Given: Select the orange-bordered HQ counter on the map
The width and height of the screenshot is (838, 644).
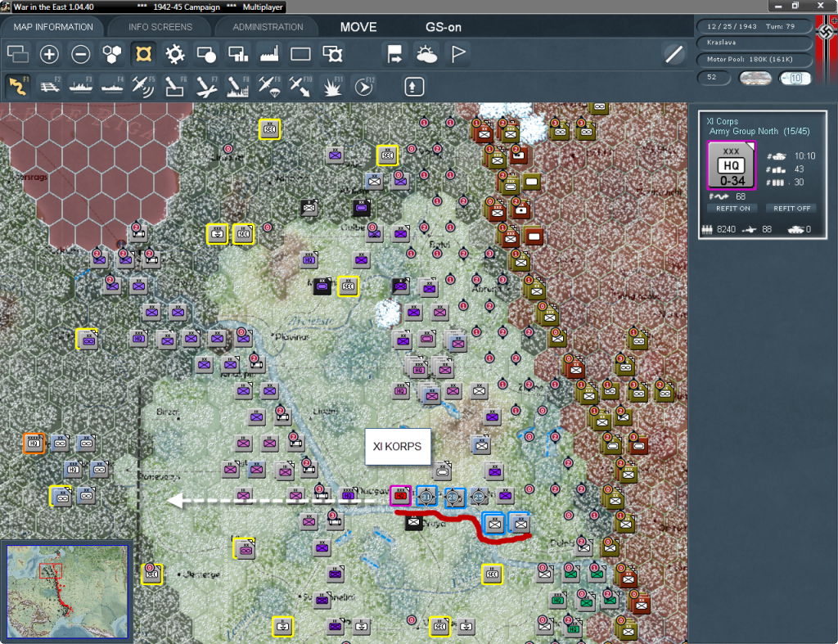Looking at the screenshot, I should pyautogui.click(x=34, y=443).
